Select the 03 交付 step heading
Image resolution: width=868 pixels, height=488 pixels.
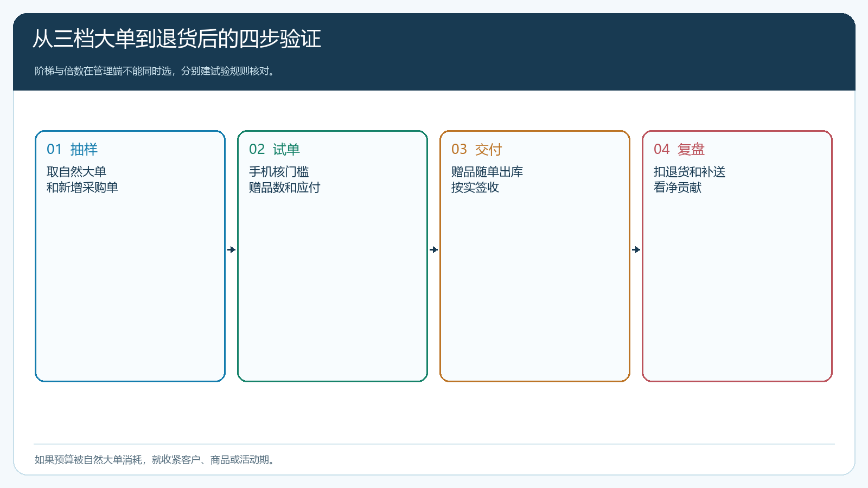pyautogui.click(x=477, y=149)
